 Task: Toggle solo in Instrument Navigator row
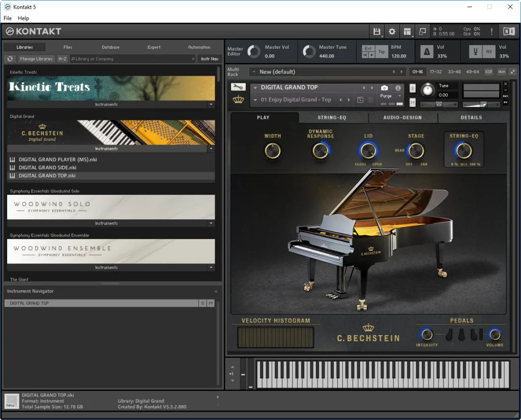(x=202, y=303)
